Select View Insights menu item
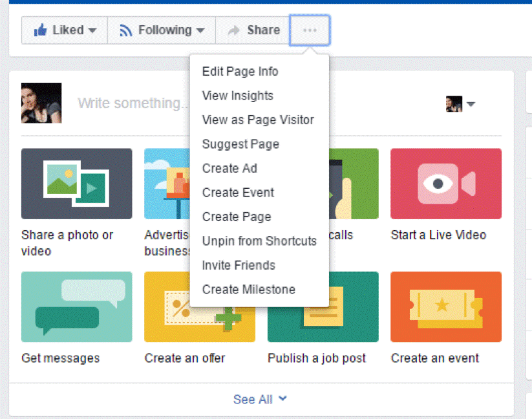The image size is (532, 419). [x=237, y=96]
